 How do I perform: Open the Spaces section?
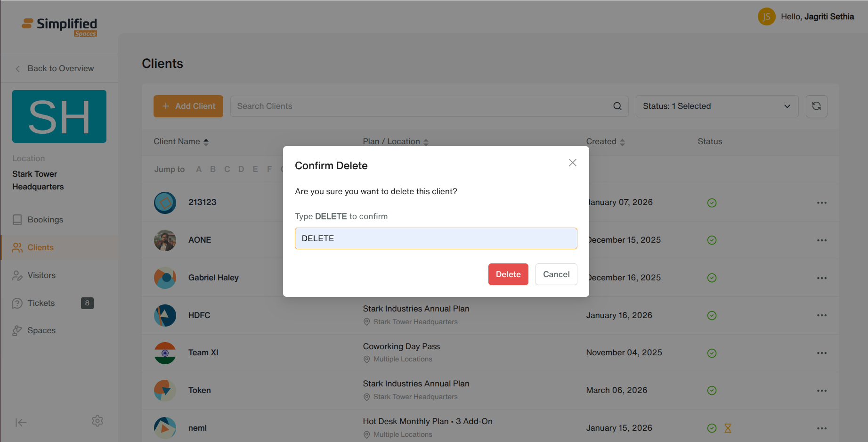tap(41, 330)
